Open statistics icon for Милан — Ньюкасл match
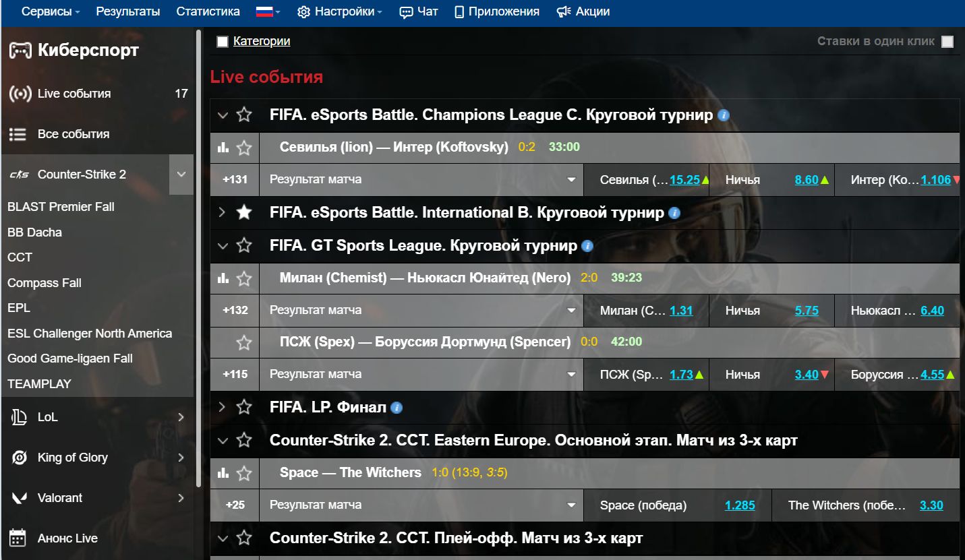965x560 pixels. coord(223,278)
